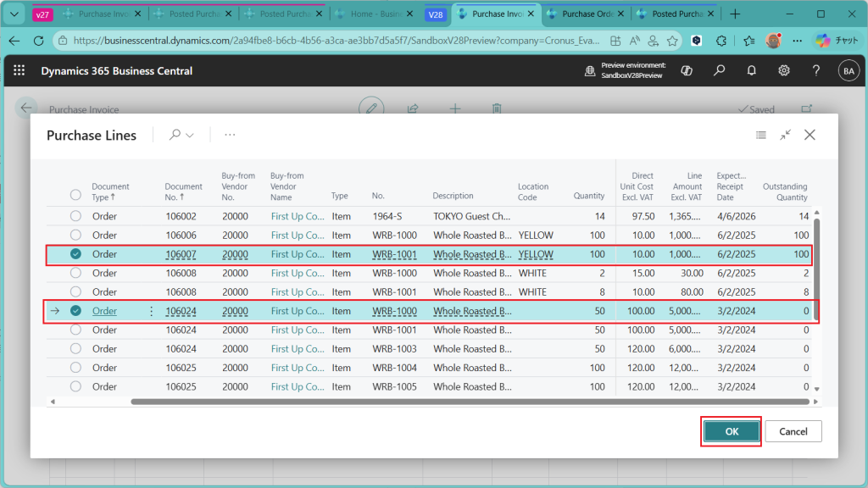Image resolution: width=868 pixels, height=488 pixels.
Task: Click the search magnifier in Business Central header
Action: [x=719, y=71]
